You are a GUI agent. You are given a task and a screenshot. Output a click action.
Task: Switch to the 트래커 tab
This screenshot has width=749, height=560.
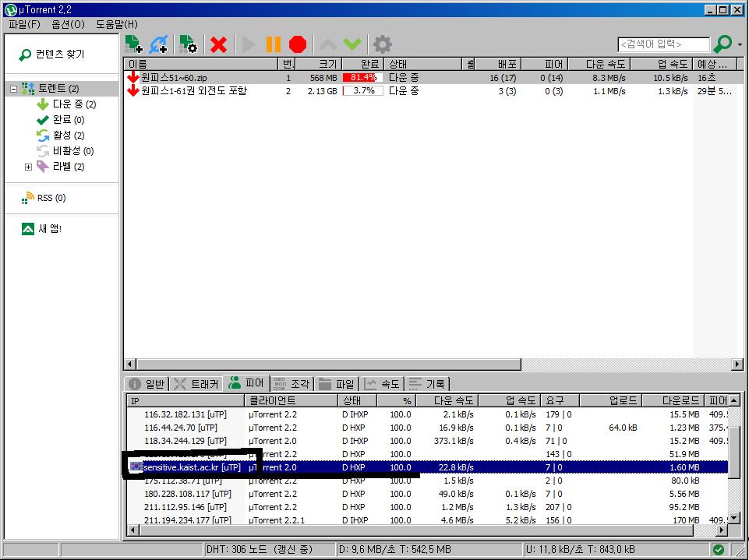click(196, 383)
